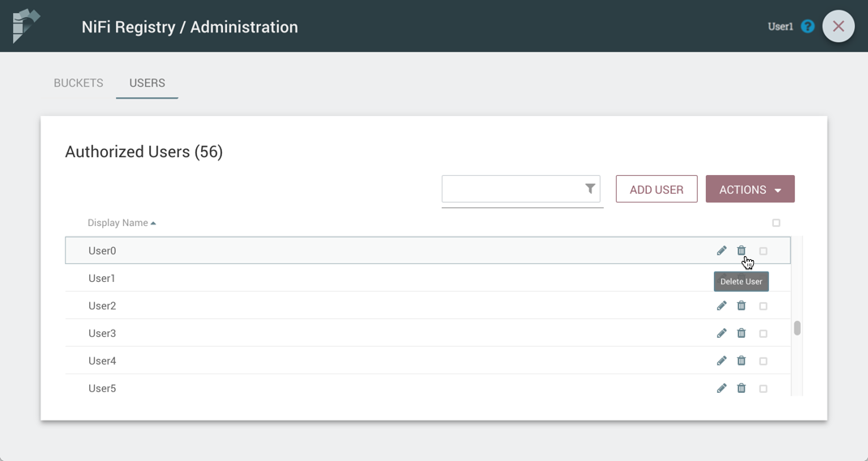The image size is (868, 461).
Task: Close the Administration panel
Action: [x=838, y=27]
